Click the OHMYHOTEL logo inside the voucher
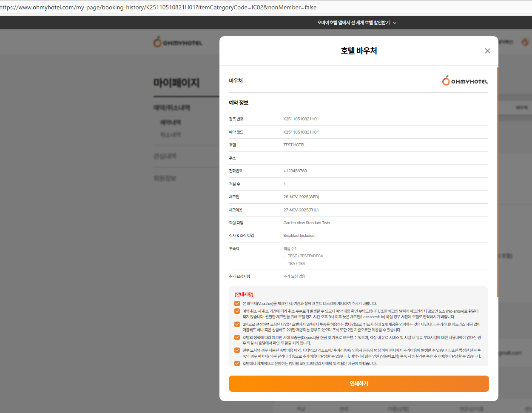 465,81
